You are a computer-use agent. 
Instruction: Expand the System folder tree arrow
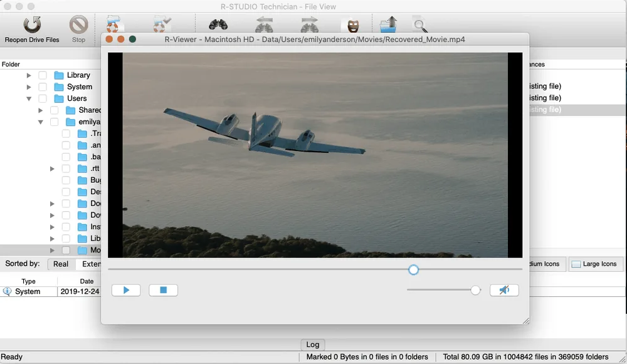click(x=29, y=86)
